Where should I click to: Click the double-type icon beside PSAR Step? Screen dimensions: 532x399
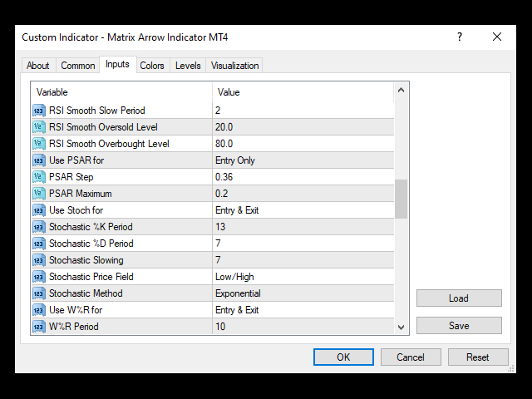39,177
